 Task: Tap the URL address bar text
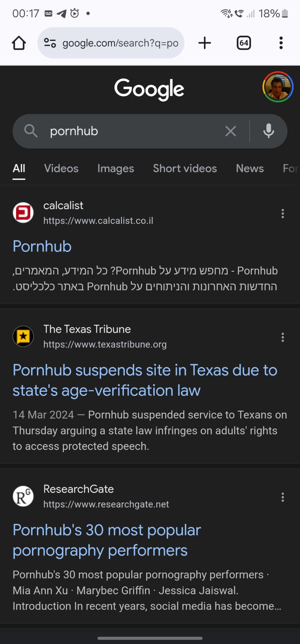(120, 43)
